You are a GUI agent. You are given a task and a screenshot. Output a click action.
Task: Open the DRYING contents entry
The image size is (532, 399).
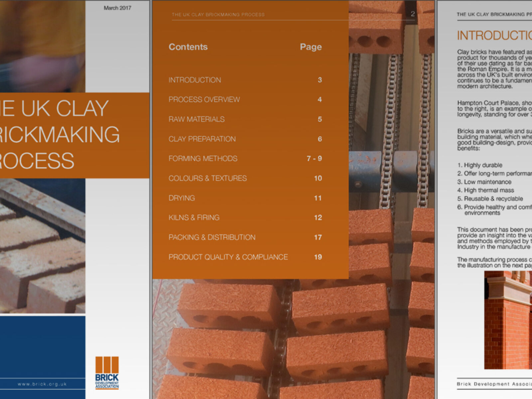coord(182,198)
